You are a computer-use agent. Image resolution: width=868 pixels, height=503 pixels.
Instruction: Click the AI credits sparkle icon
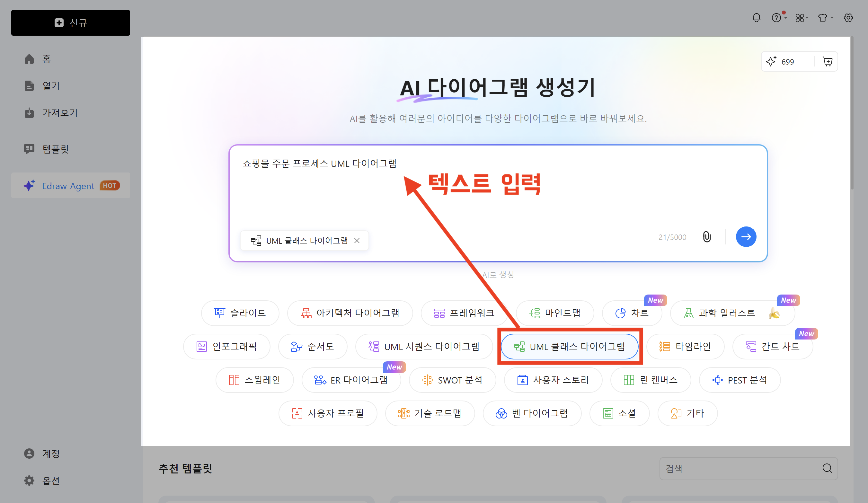(x=771, y=62)
